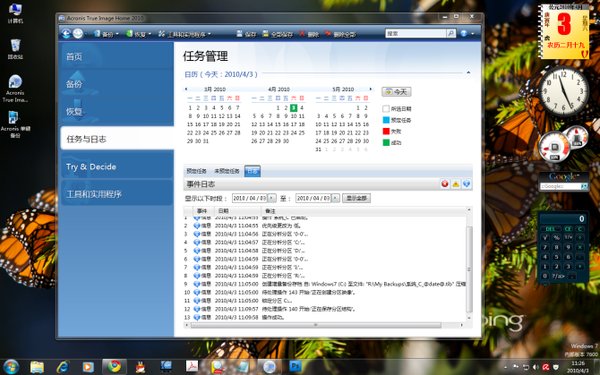Click the 删除全部 (Delete all) toolbar button
This screenshot has height=375, width=600.
click(x=340, y=34)
